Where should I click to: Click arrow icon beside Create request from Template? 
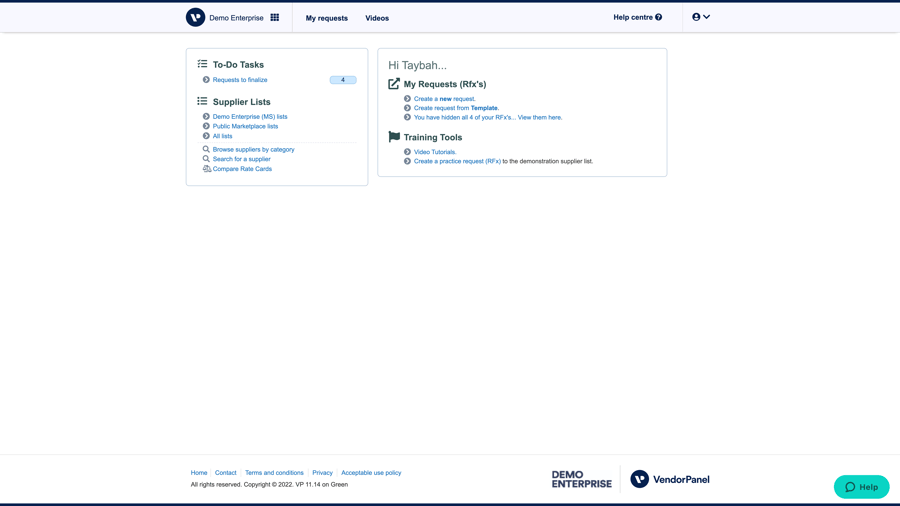[x=408, y=108]
